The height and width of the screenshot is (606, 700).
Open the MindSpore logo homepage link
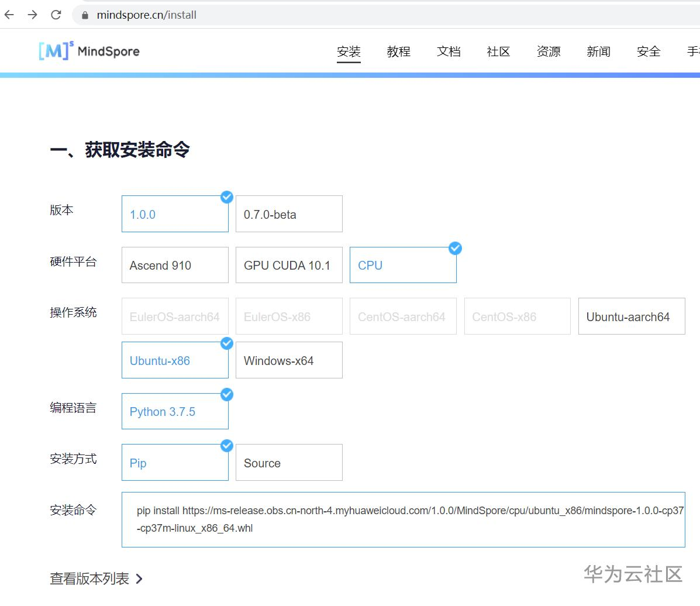(x=89, y=51)
